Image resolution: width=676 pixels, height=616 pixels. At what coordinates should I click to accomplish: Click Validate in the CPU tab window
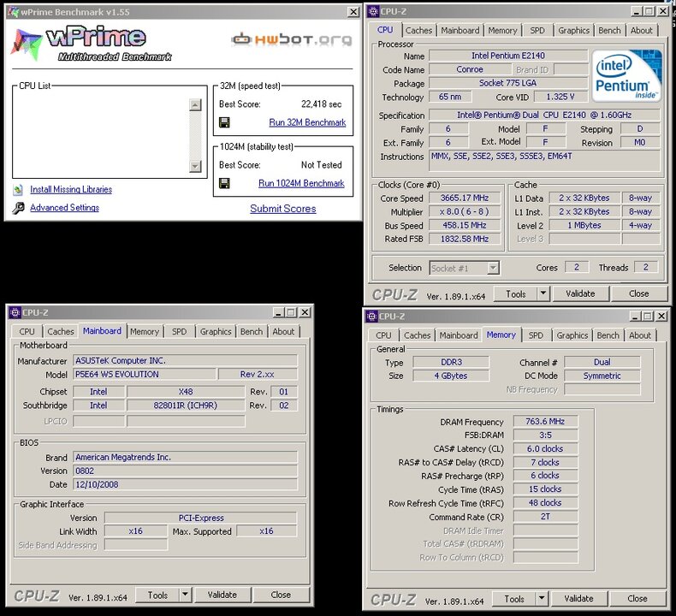coord(580,294)
